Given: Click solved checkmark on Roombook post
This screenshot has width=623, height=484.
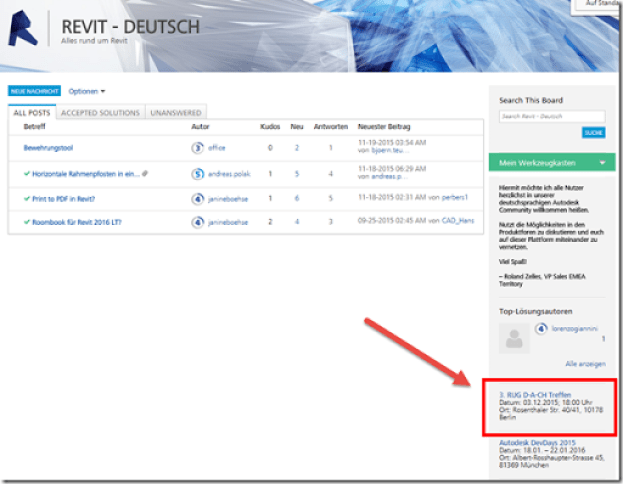Looking at the screenshot, I should [27, 222].
